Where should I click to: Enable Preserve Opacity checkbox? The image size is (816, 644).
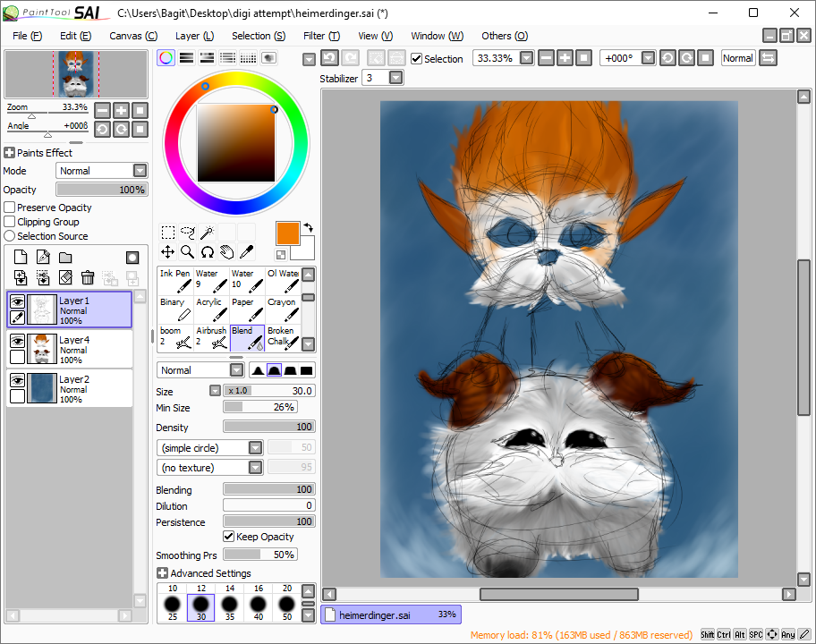click(x=9, y=207)
